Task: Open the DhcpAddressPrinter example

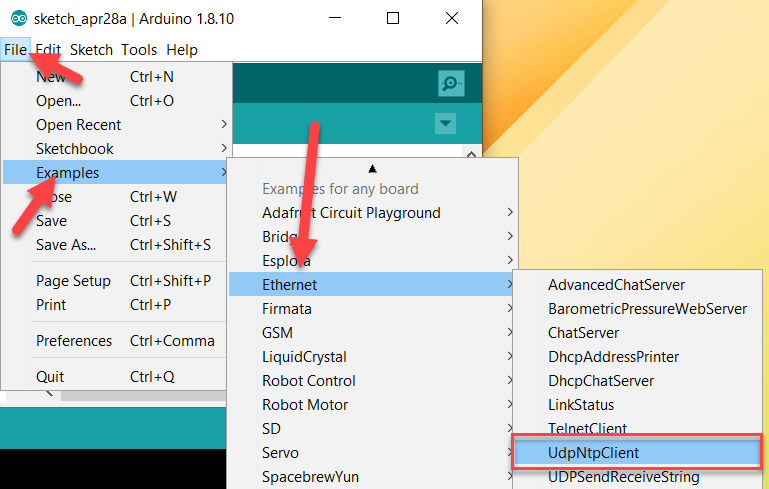Action: click(x=638, y=357)
